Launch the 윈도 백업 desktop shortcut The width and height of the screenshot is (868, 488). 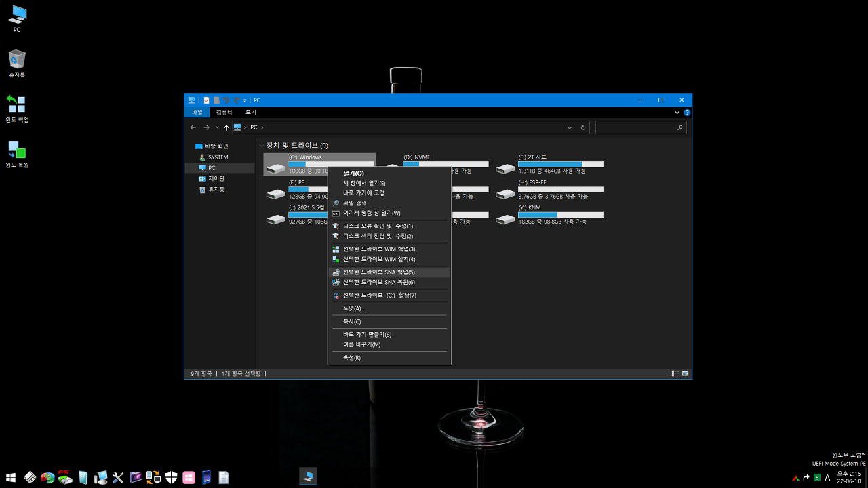(17, 108)
